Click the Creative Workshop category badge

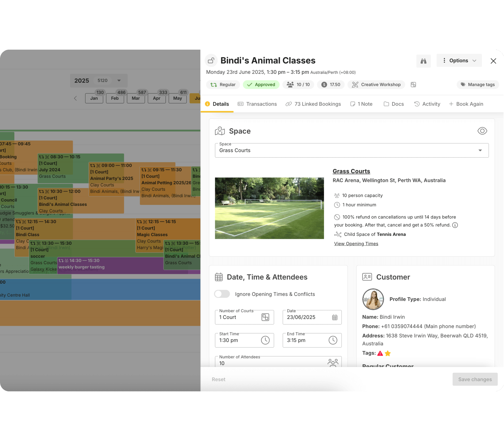click(376, 85)
